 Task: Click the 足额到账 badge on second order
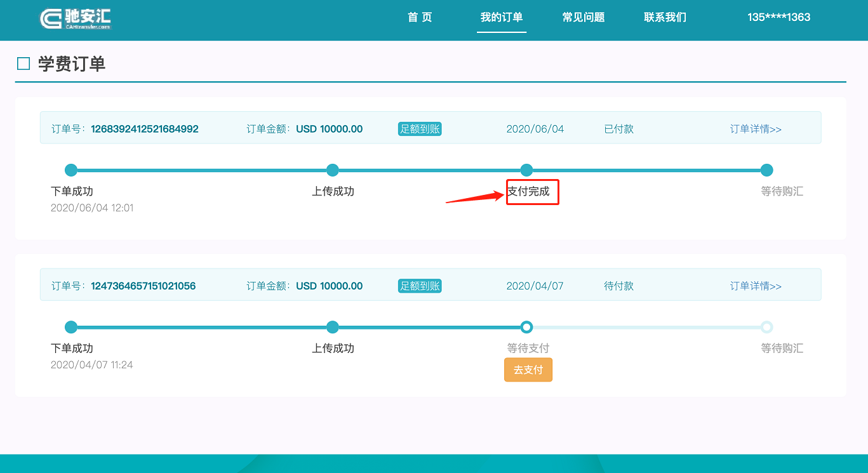click(420, 286)
